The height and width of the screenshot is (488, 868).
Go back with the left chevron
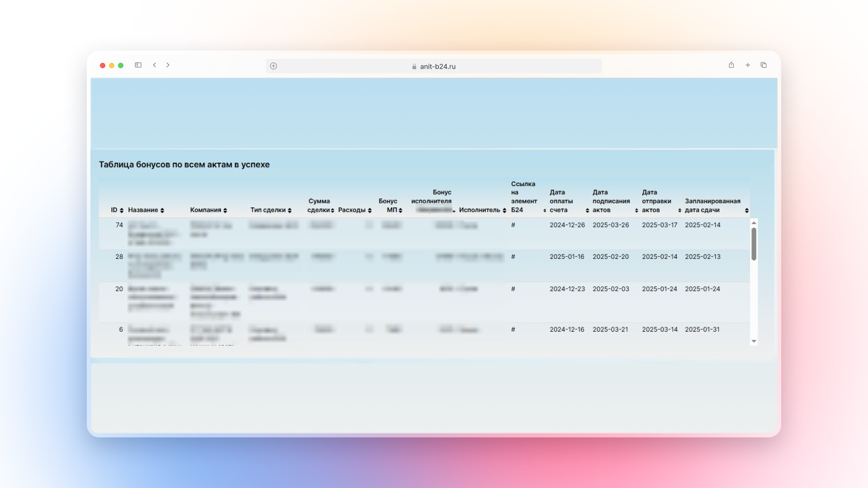point(155,65)
